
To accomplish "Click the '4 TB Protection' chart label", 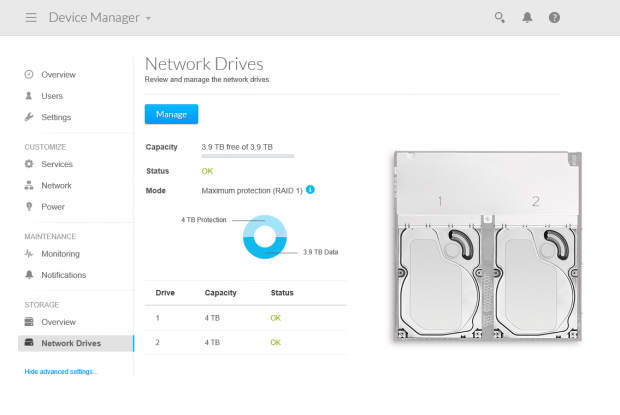I will [204, 220].
